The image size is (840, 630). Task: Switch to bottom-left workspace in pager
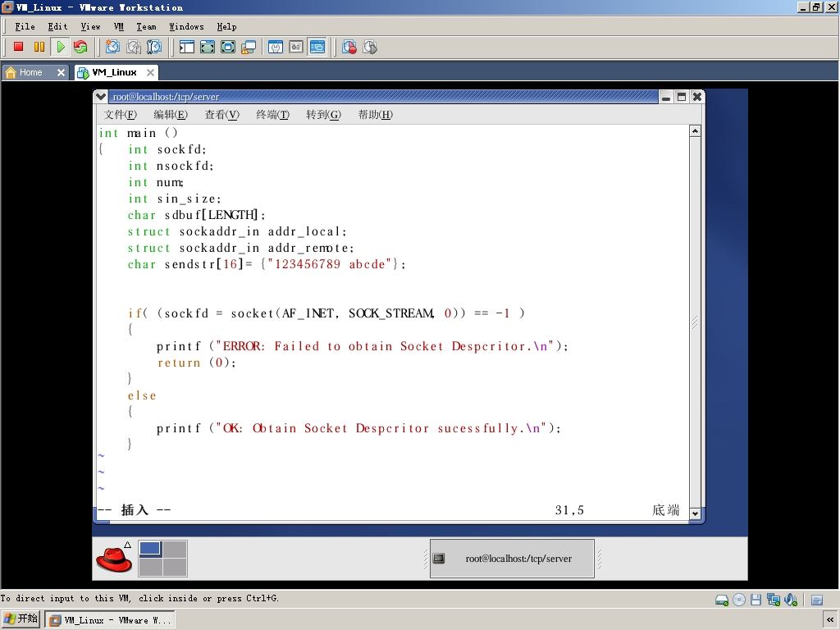[x=151, y=568]
